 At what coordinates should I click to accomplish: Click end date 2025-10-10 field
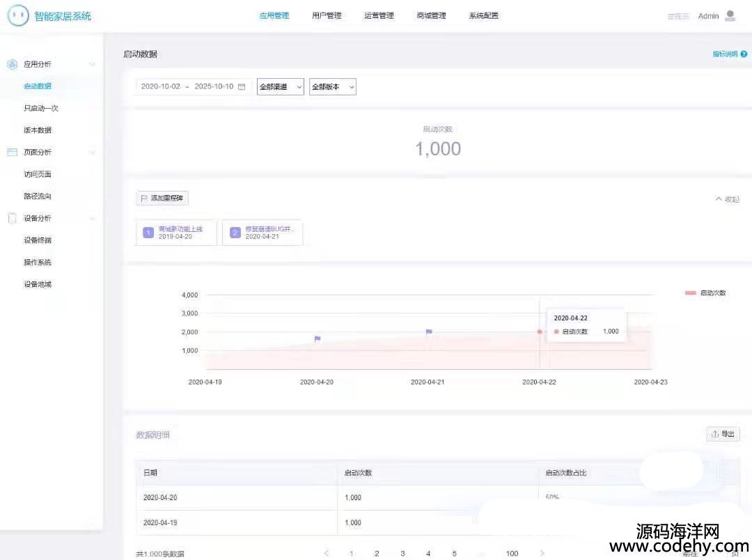click(214, 86)
